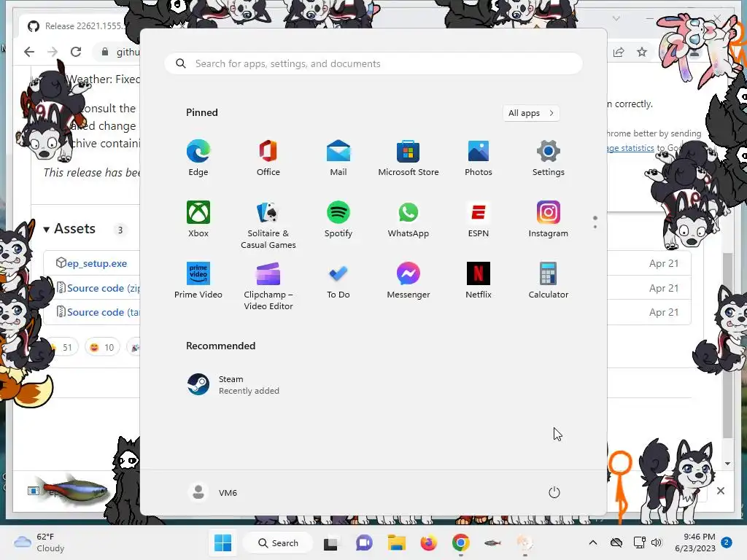The width and height of the screenshot is (747, 560).
Task: Launch the Xbox app
Action: click(198, 219)
